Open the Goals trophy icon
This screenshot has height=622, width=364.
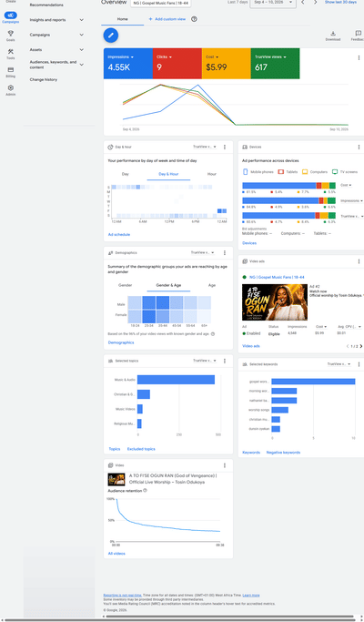coord(11,34)
